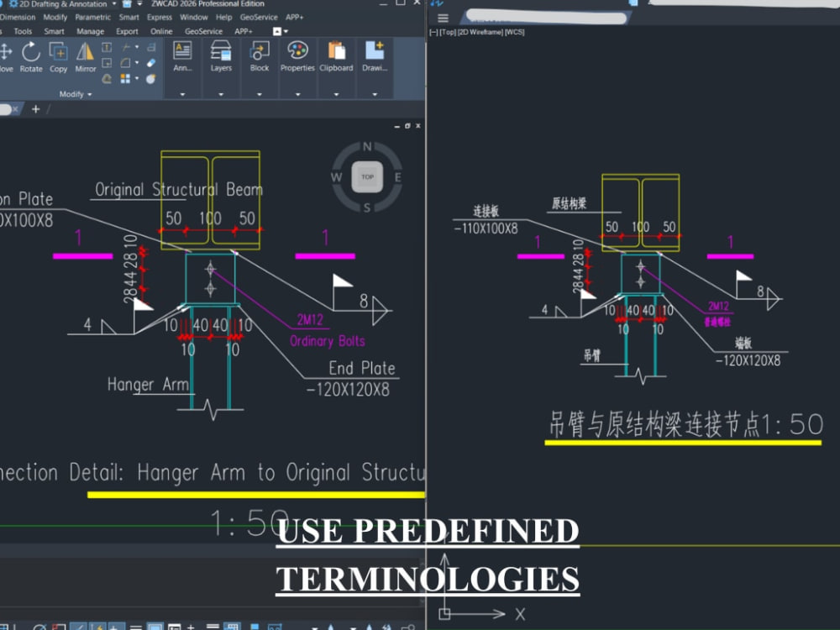Click [2D Wireframe] visual style control
This screenshot has height=630, width=840.
(480, 32)
